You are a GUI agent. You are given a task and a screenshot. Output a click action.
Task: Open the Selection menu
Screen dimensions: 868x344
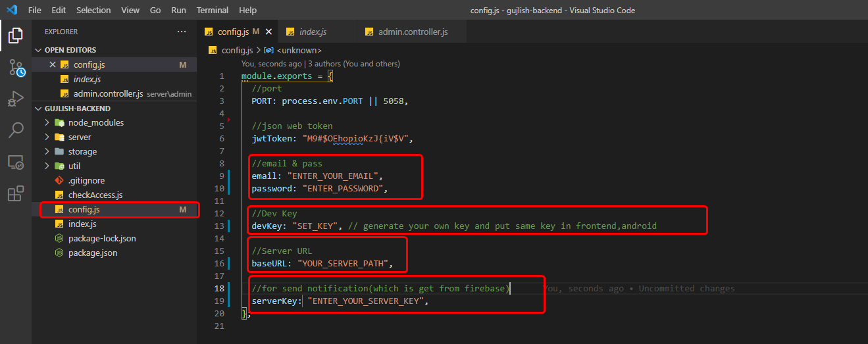(x=93, y=11)
